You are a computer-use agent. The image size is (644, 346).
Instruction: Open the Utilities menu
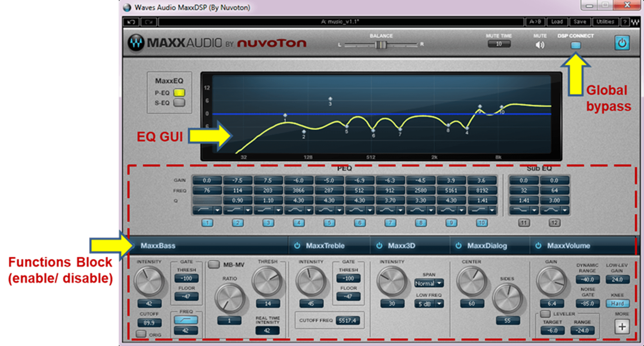(605, 22)
